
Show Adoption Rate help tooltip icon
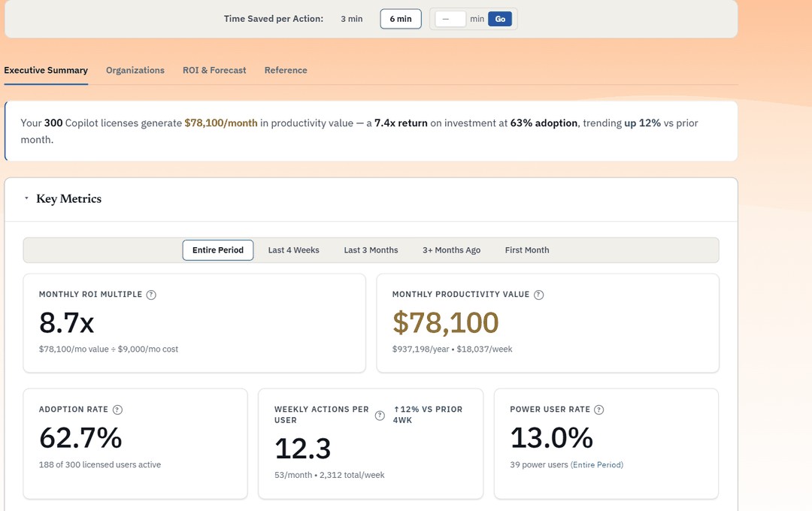(x=117, y=410)
